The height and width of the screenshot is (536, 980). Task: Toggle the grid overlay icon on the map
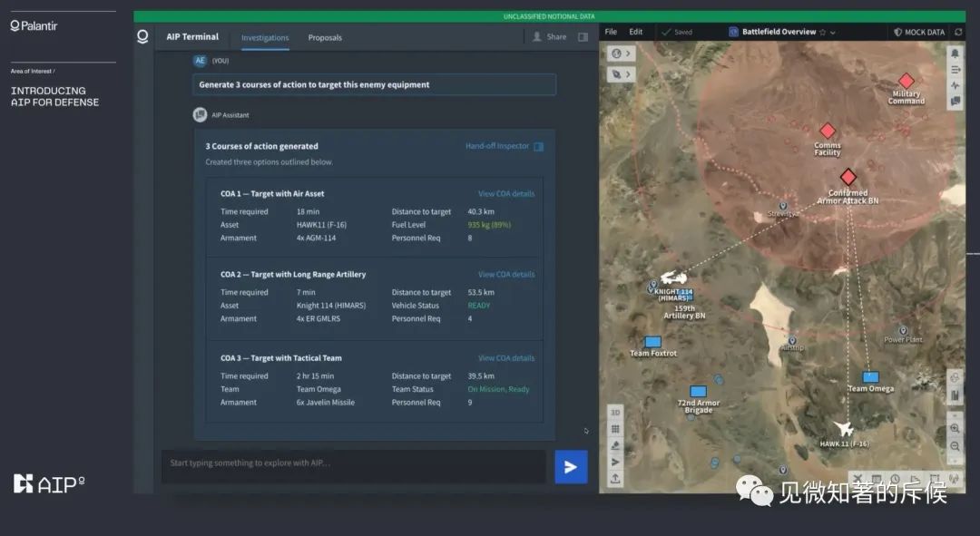coord(615,429)
